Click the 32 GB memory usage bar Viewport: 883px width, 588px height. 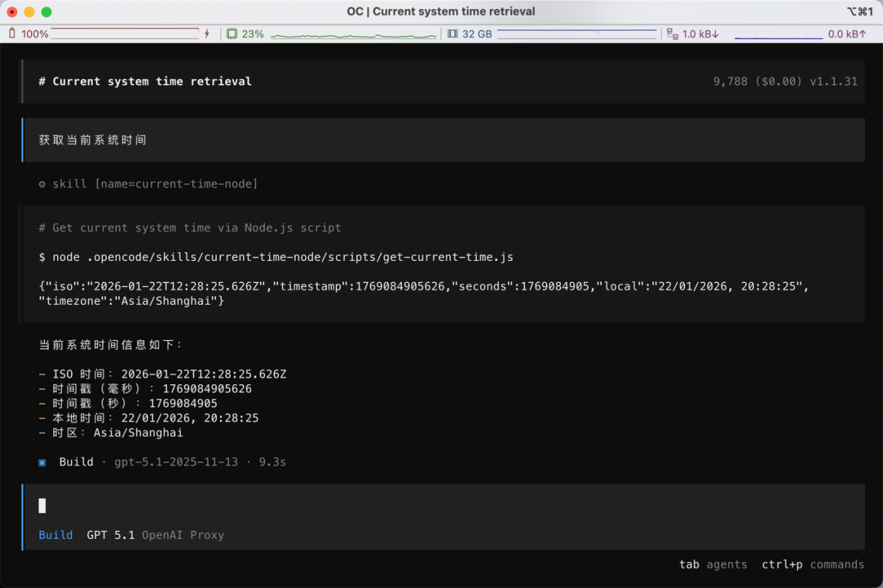click(576, 34)
